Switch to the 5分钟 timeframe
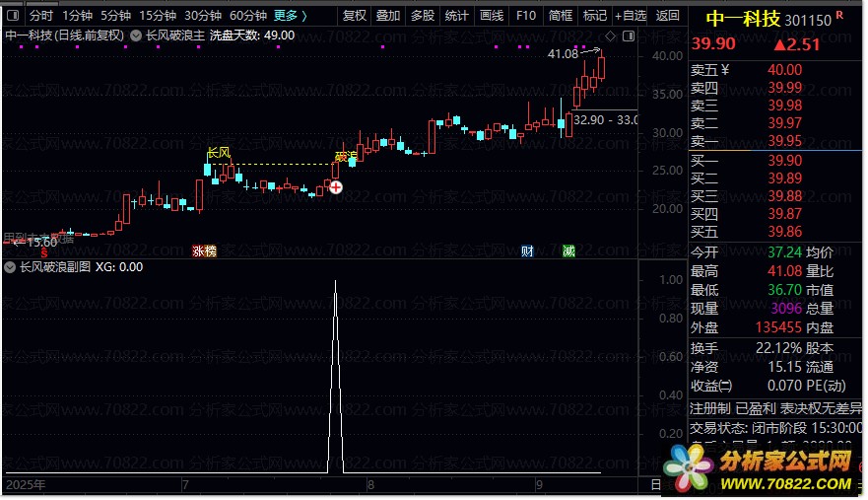 [x=115, y=16]
